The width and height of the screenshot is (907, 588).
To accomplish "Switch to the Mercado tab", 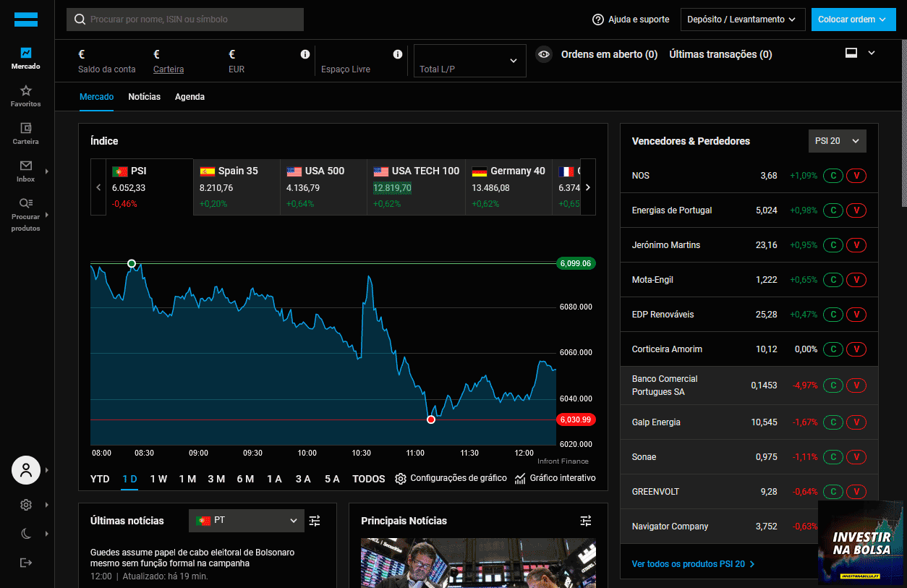I will click(x=96, y=97).
